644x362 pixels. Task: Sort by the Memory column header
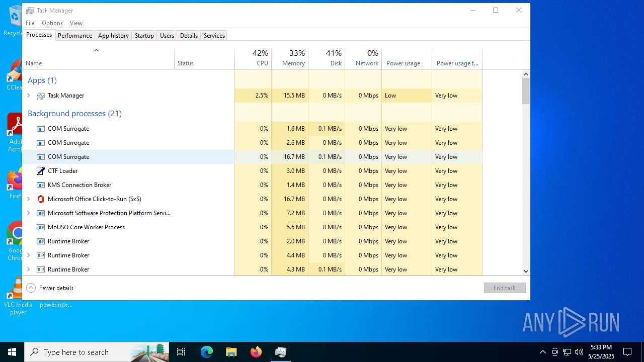click(290, 59)
